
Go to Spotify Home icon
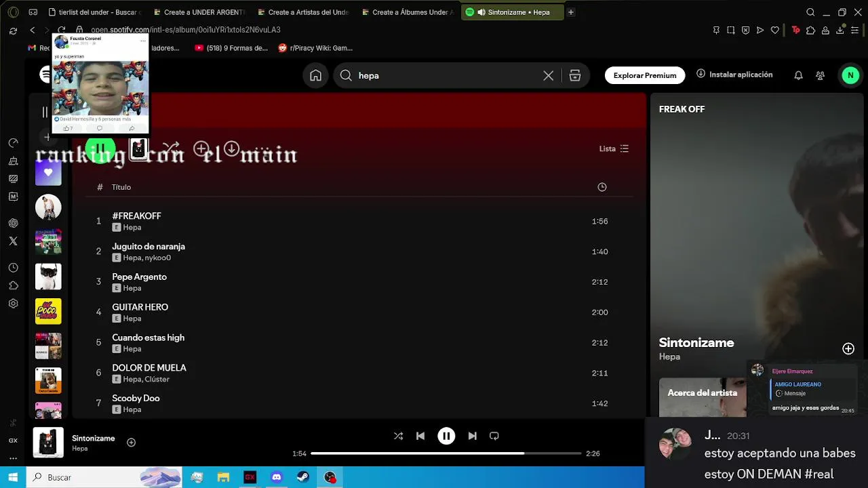click(315, 75)
